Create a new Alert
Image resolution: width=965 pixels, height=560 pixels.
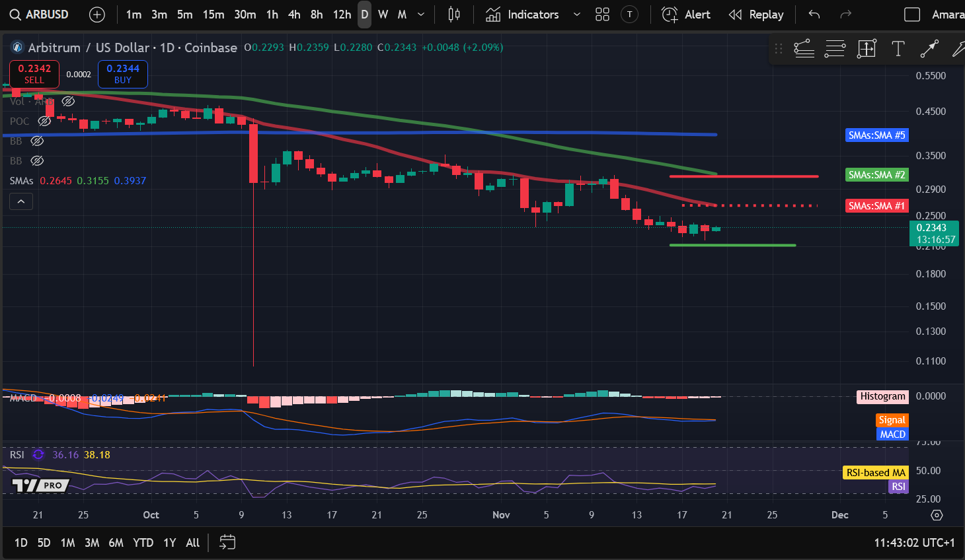686,15
